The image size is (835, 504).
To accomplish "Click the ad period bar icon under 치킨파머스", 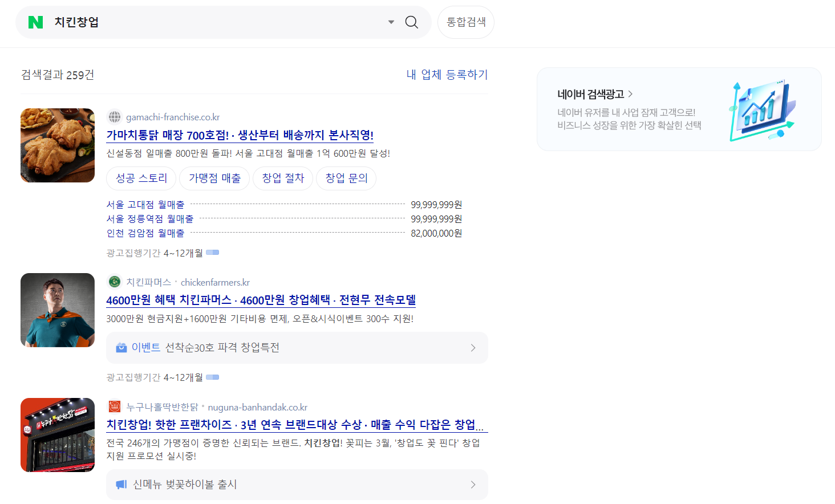I will click(x=213, y=377).
